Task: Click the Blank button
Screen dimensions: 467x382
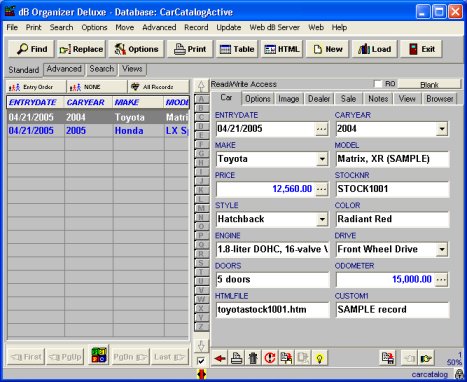Action: pos(429,85)
